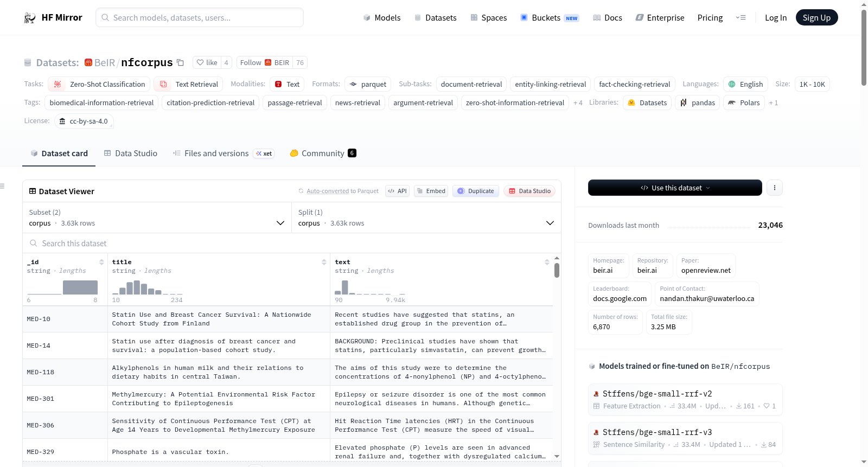Copy the dataset name nfcorpus icon

(181, 62)
